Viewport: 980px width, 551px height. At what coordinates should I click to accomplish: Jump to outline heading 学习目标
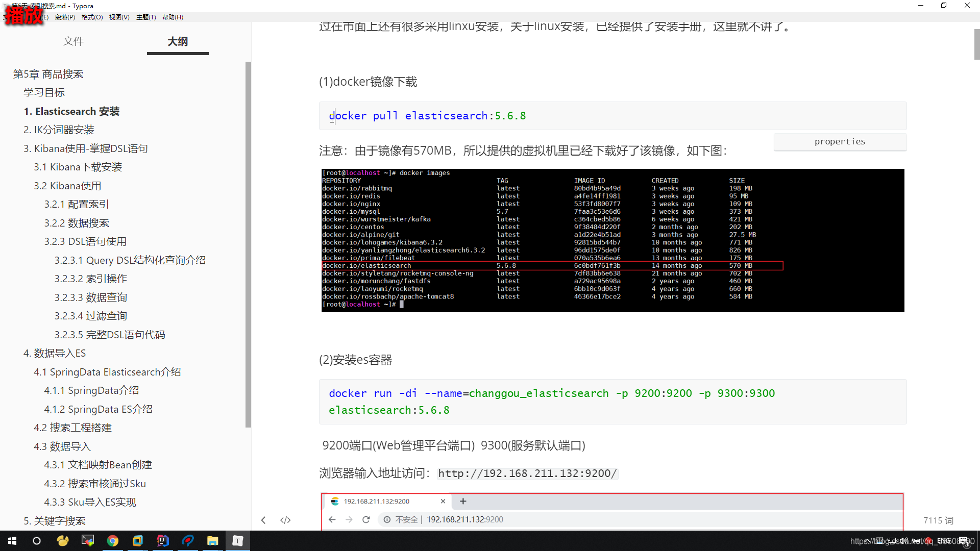pos(44,92)
